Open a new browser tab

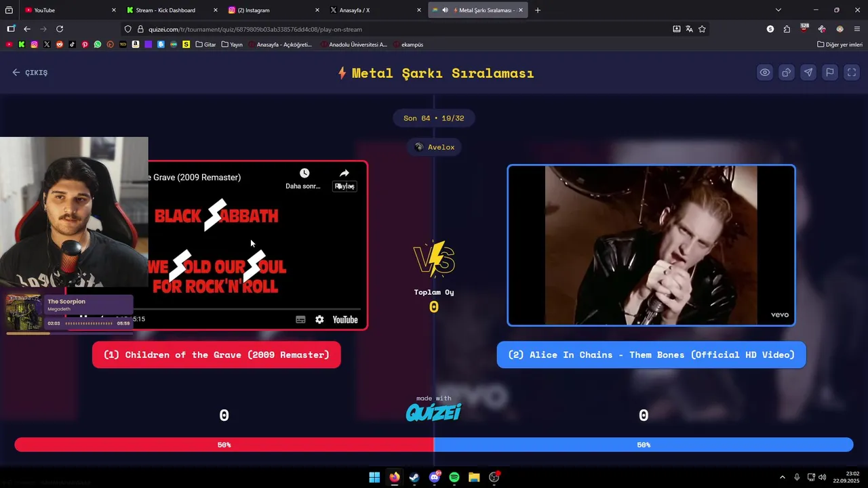pyautogui.click(x=538, y=10)
